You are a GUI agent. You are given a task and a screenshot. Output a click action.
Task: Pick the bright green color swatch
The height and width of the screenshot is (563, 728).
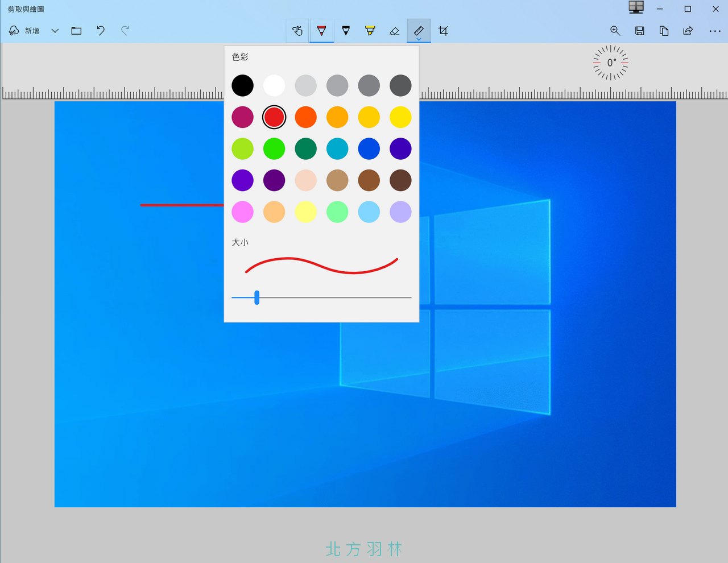pyautogui.click(x=274, y=148)
